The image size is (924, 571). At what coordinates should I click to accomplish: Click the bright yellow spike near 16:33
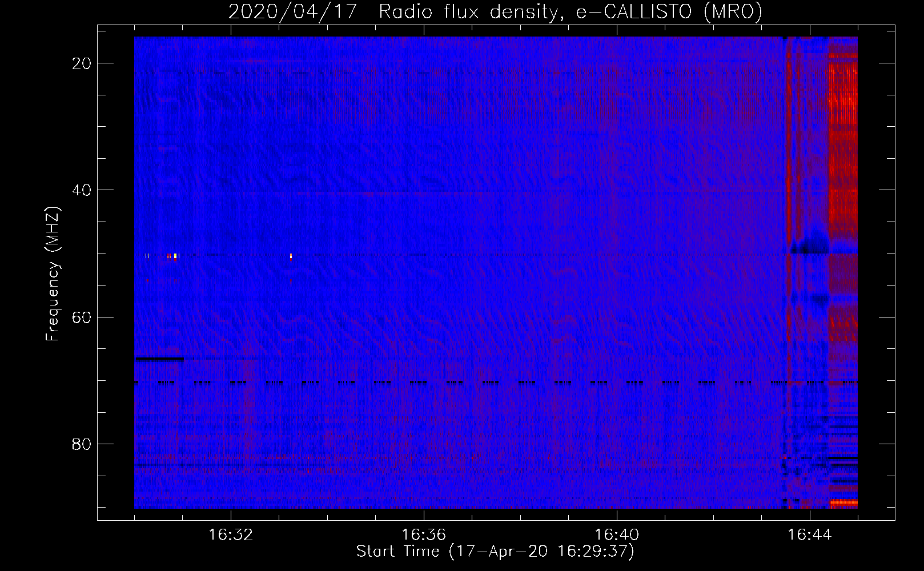(x=291, y=256)
